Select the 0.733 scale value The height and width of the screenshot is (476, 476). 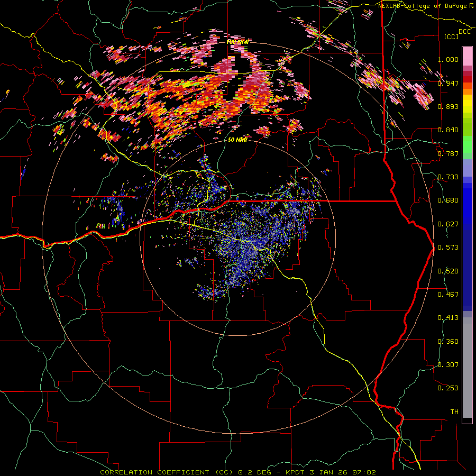(448, 177)
